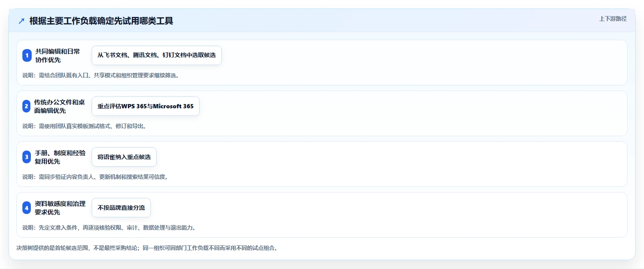The height and width of the screenshot is (269, 644).
Task: Click the 从飞书文档、腾讯文档、钉钉文档中选取候选 chip
Action: [157, 55]
